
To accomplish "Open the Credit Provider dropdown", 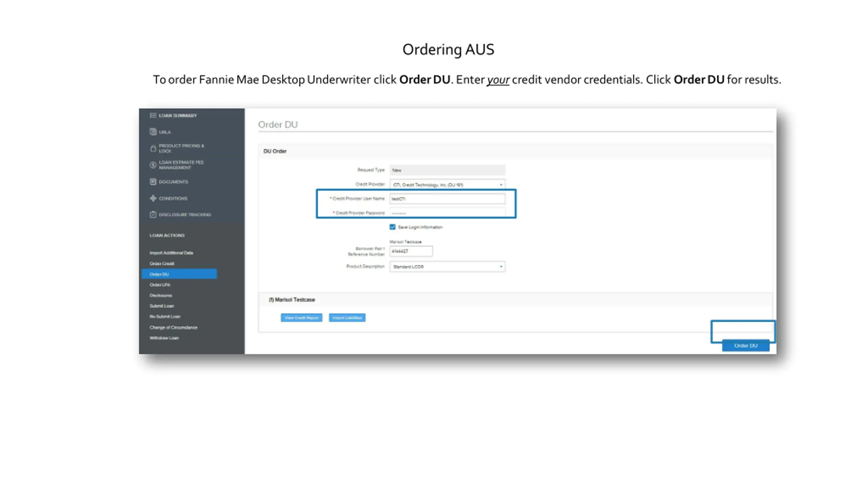I will [x=447, y=185].
